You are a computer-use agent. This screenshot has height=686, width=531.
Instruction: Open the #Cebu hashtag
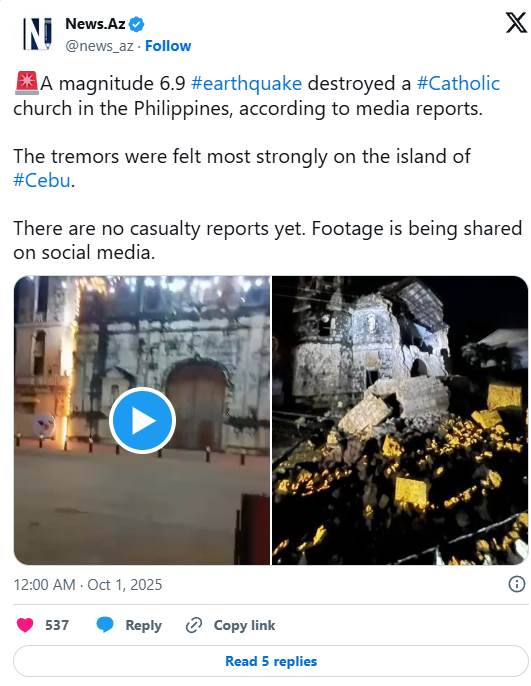click(x=42, y=180)
